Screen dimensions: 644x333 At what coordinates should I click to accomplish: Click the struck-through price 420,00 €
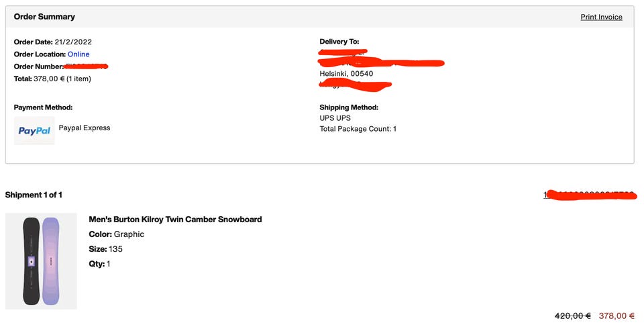click(572, 316)
